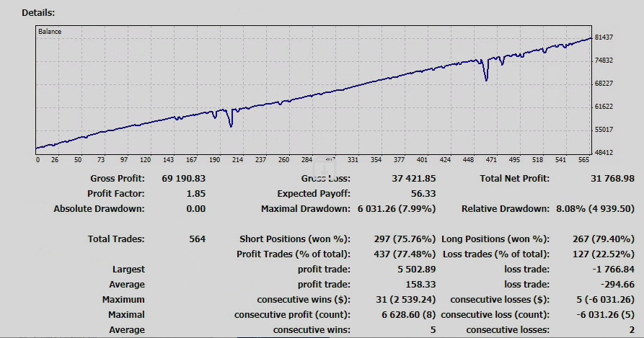This screenshot has height=338, width=644.
Task: Click y-axis value 68227 on chart
Action: point(604,84)
